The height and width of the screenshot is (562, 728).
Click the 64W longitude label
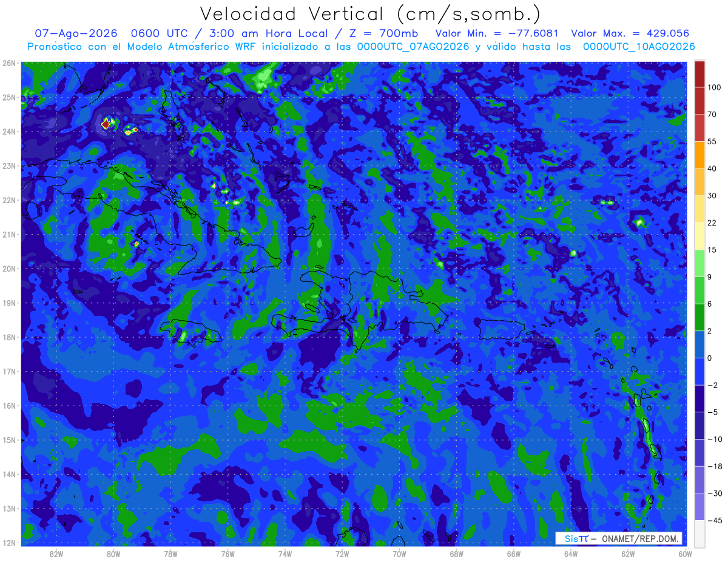click(x=571, y=554)
